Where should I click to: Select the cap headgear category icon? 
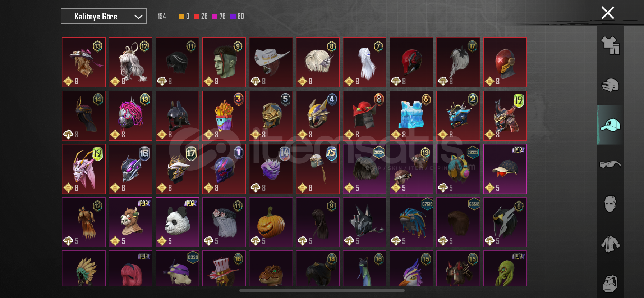pyautogui.click(x=610, y=125)
